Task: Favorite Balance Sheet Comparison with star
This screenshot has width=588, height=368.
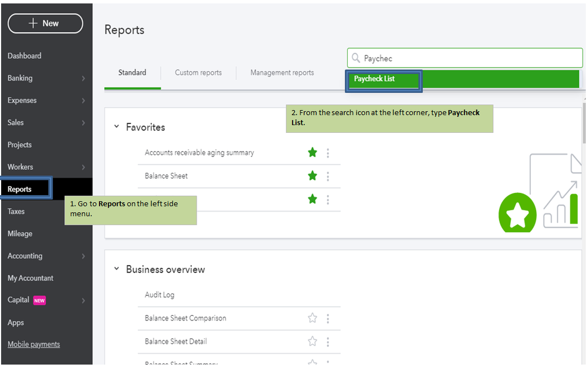Action: pos(313,318)
